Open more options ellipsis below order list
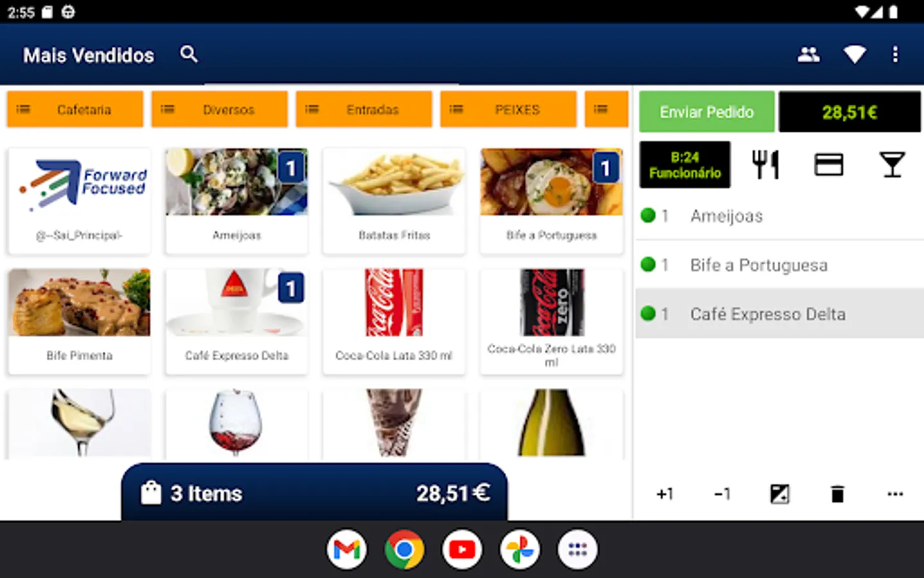 [895, 494]
